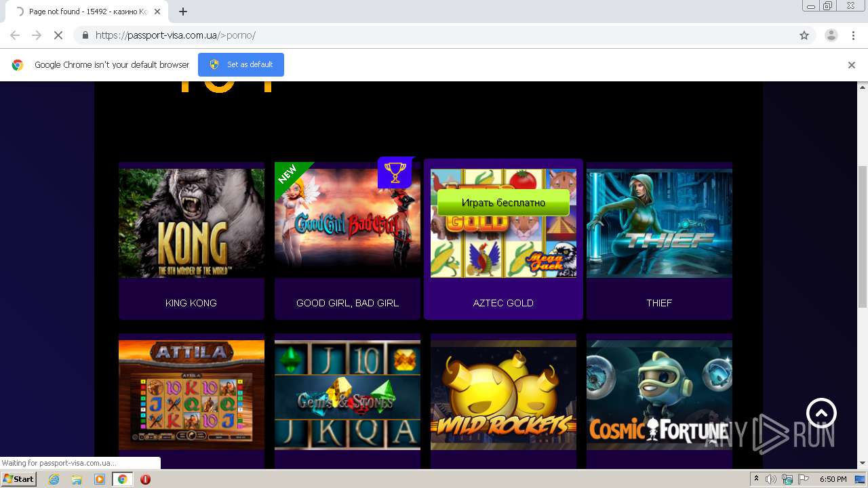The width and height of the screenshot is (868, 488).
Task: Click the network tray icon
Action: click(787, 479)
